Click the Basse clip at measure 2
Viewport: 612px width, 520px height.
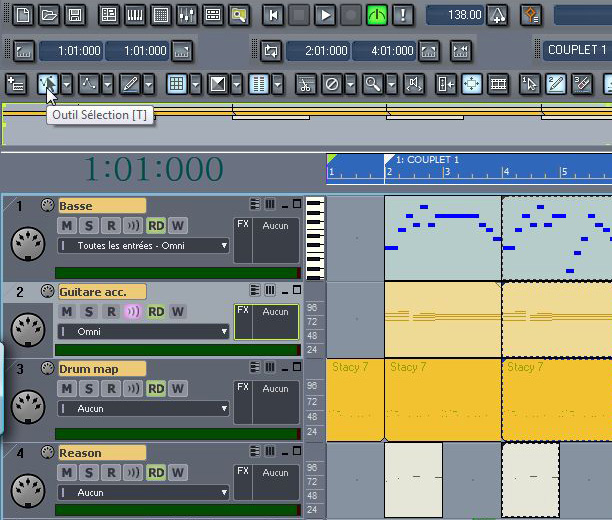(443, 238)
